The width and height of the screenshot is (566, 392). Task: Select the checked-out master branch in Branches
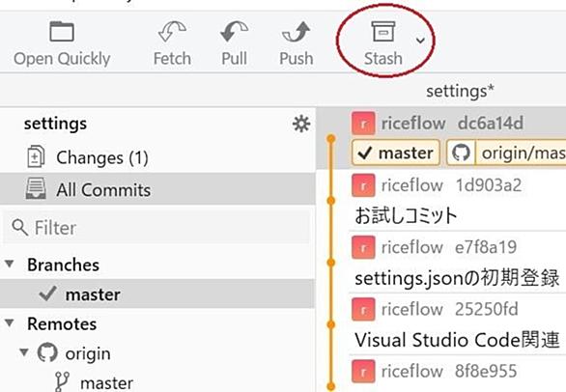click(x=157, y=294)
